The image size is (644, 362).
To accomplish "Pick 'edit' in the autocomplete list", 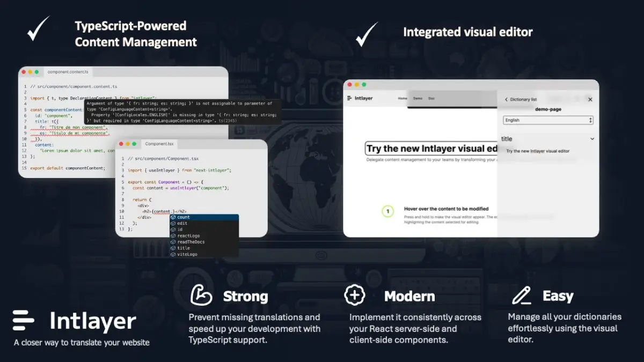I will (182, 224).
